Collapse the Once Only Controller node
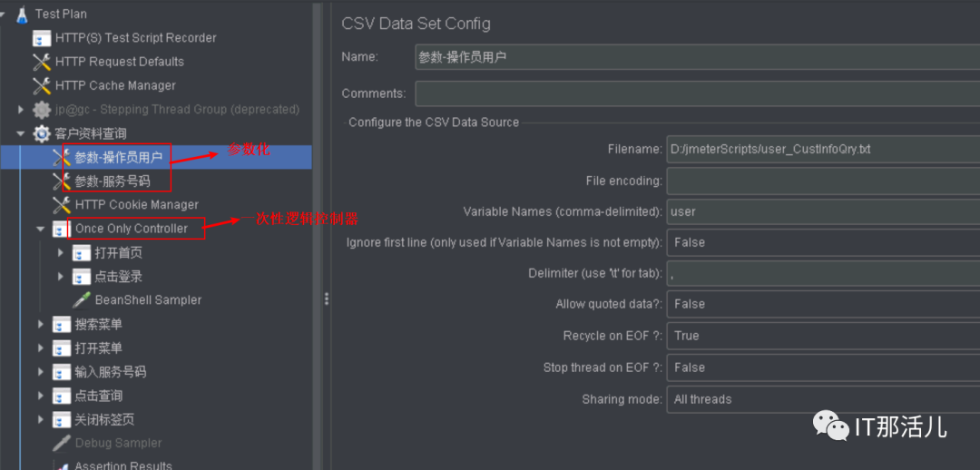 click(x=41, y=229)
